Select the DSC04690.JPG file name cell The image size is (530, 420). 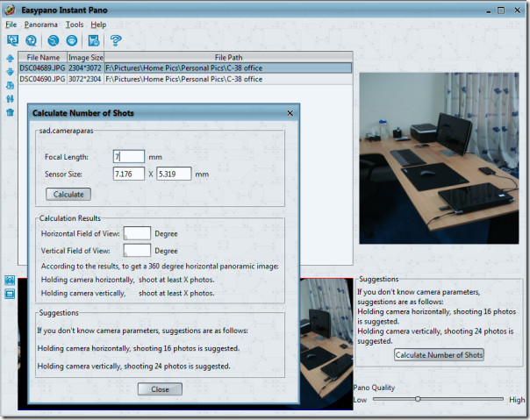pyautogui.click(x=42, y=79)
